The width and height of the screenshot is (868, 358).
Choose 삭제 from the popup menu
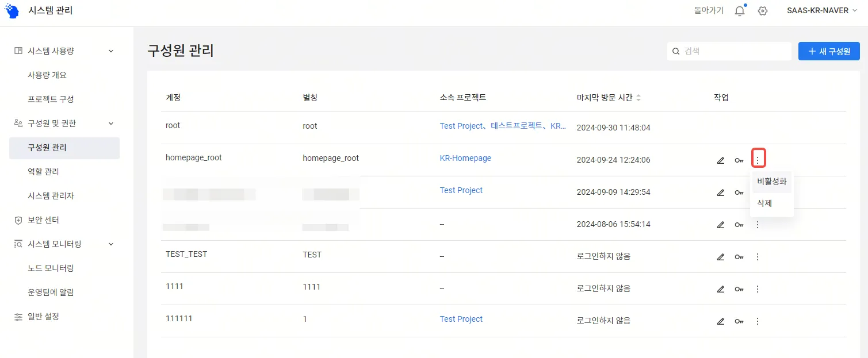click(x=772, y=203)
